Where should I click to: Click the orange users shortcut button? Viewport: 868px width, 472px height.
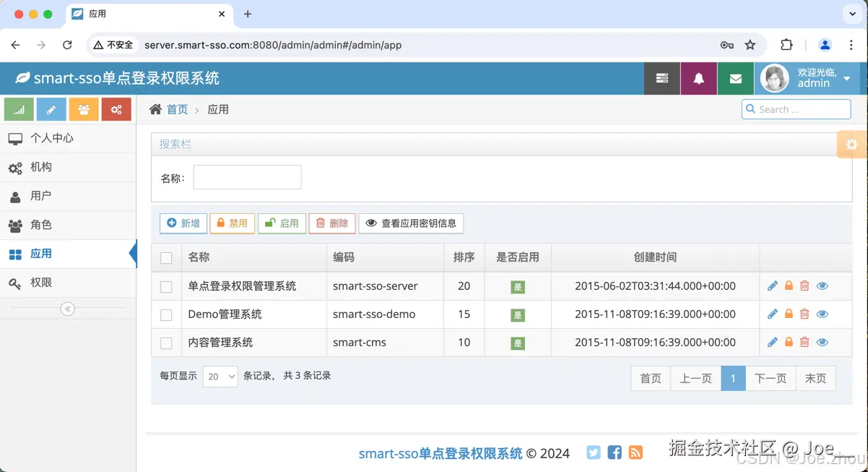(x=84, y=109)
